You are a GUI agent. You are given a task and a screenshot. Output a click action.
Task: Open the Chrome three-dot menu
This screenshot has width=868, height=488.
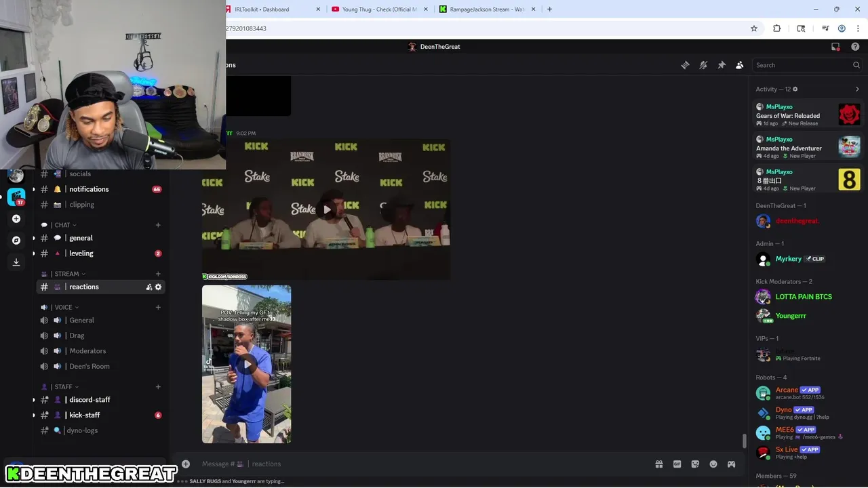(x=858, y=28)
